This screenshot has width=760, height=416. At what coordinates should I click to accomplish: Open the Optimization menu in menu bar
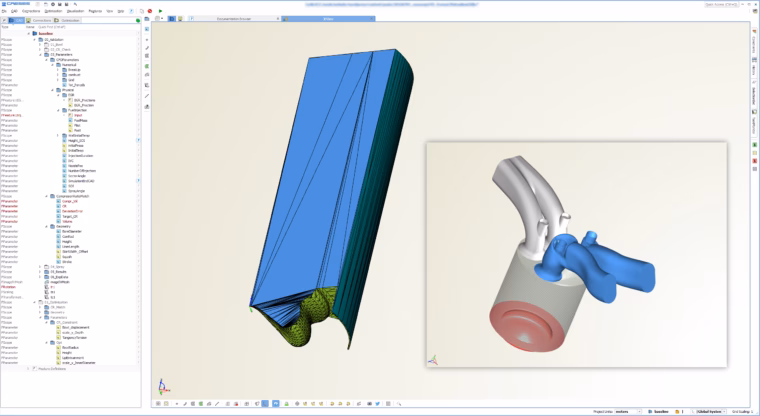pyautogui.click(x=53, y=11)
